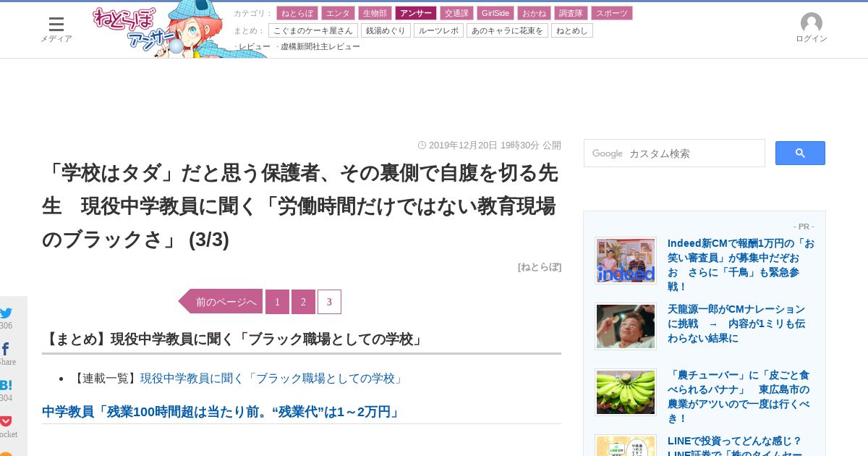The image size is (868, 456).
Task: Click the blue search magnifier button
Action: (800, 153)
